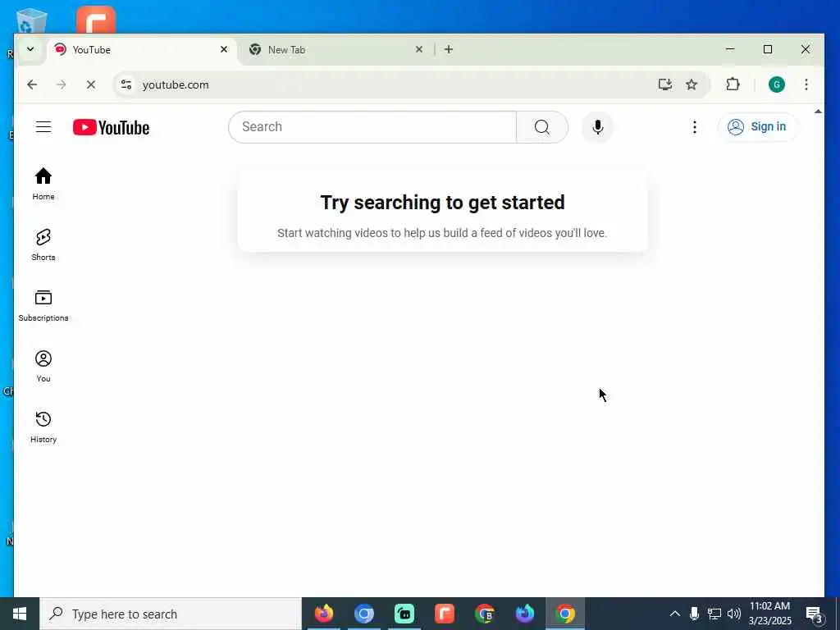840x630 pixels.
Task: Click the Sign in button
Action: (x=757, y=127)
